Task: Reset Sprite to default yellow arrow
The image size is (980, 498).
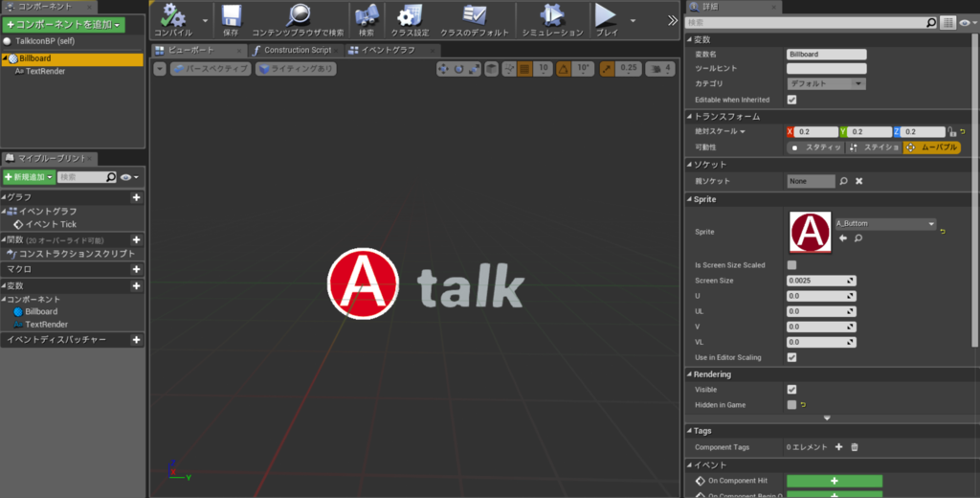Action: click(943, 232)
